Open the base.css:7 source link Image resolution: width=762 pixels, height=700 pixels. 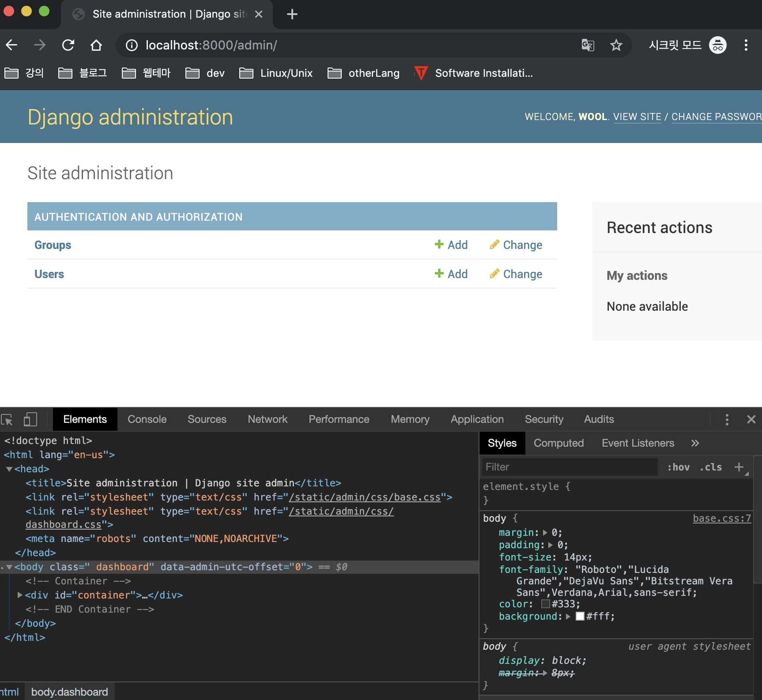(722, 519)
